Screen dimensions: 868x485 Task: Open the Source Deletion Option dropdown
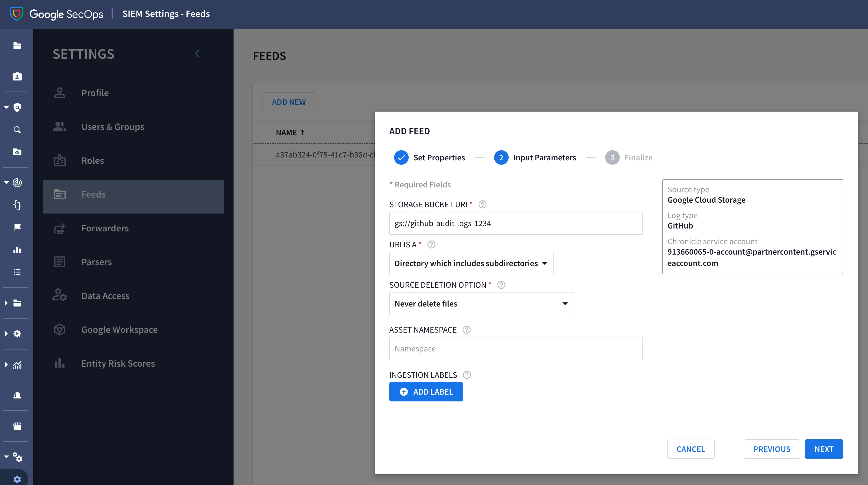coord(482,304)
